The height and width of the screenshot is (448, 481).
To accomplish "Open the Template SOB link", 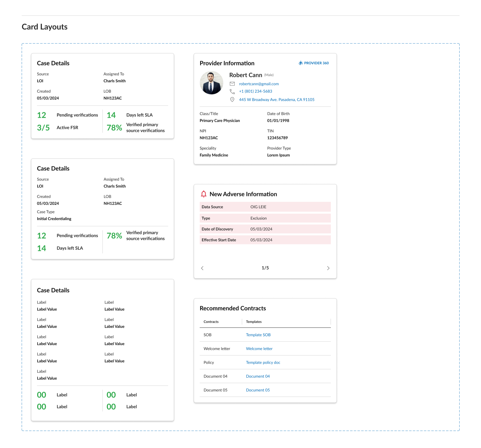I will point(258,335).
